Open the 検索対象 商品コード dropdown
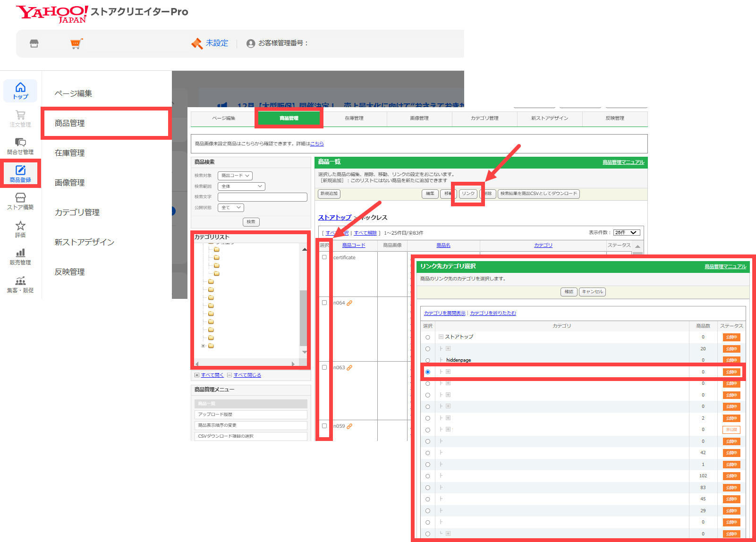 [x=235, y=176]
